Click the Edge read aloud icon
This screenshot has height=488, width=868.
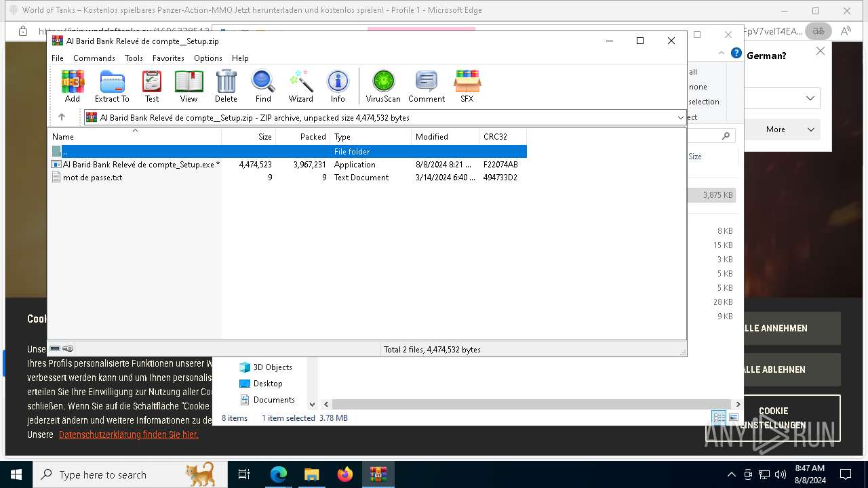846,31
